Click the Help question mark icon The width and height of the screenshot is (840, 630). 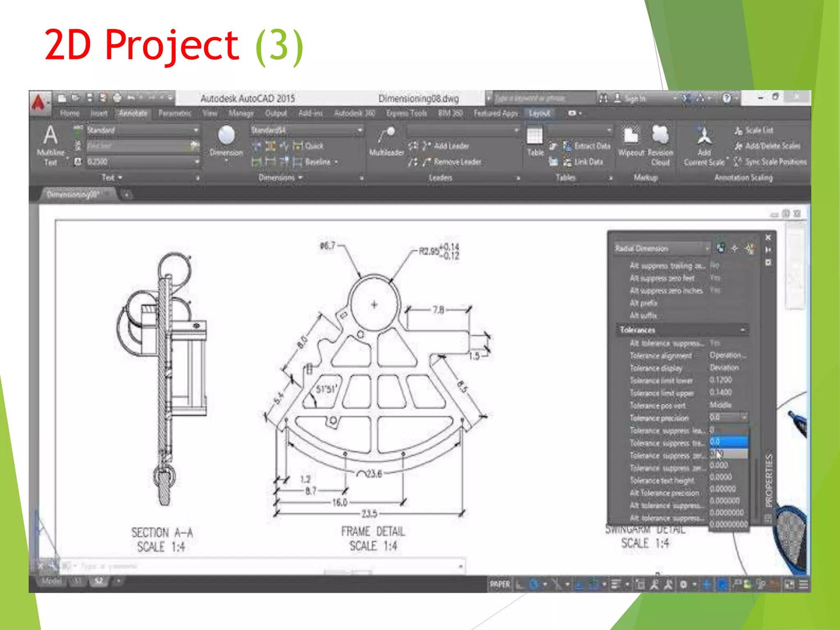tap(726, 98)
